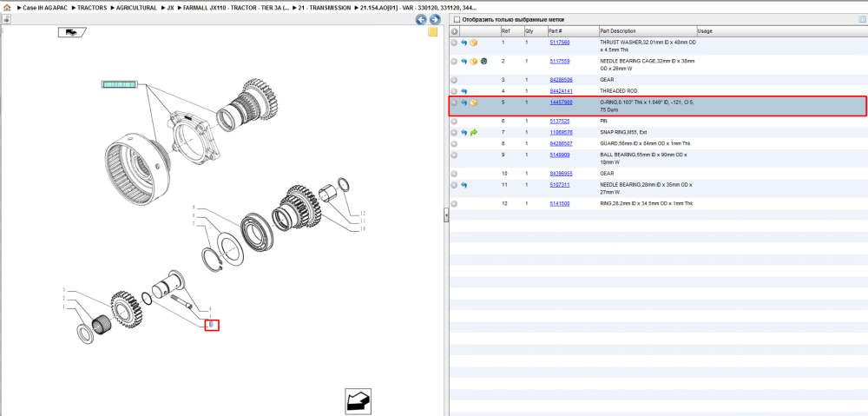Click the large arrow icon at the diagram bottom
The width and height of the screenshot is (868, 416).
pos(358,400)
